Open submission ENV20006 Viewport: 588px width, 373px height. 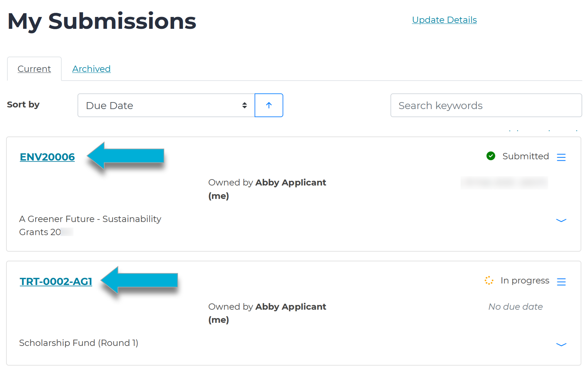47,157
